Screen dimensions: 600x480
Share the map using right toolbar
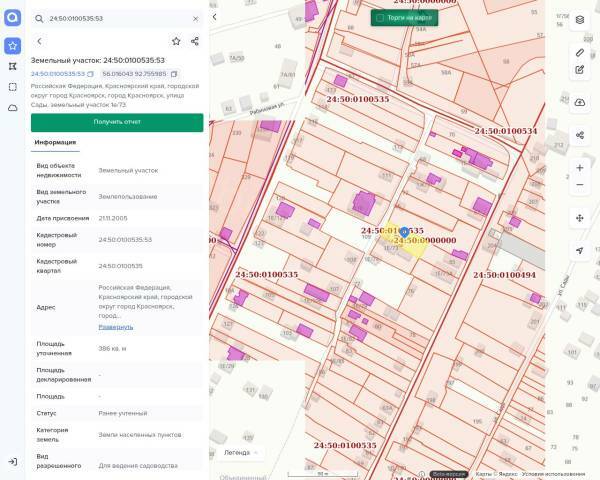pos(579,135)
